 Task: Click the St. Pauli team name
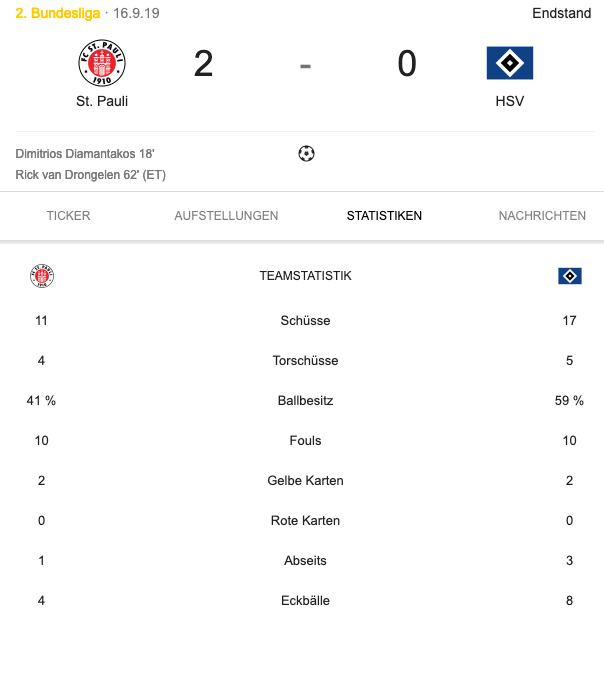(x=102, y=101)
